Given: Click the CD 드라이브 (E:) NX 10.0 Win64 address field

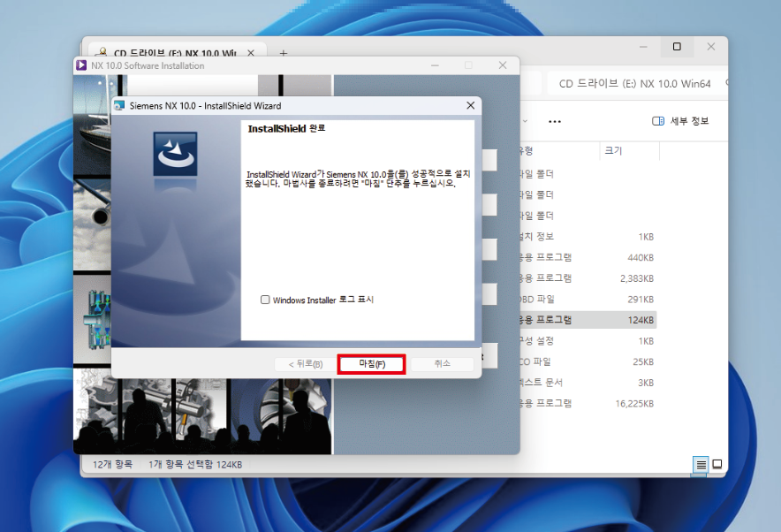Looking at the screenshot, I should tap(634, 84).
